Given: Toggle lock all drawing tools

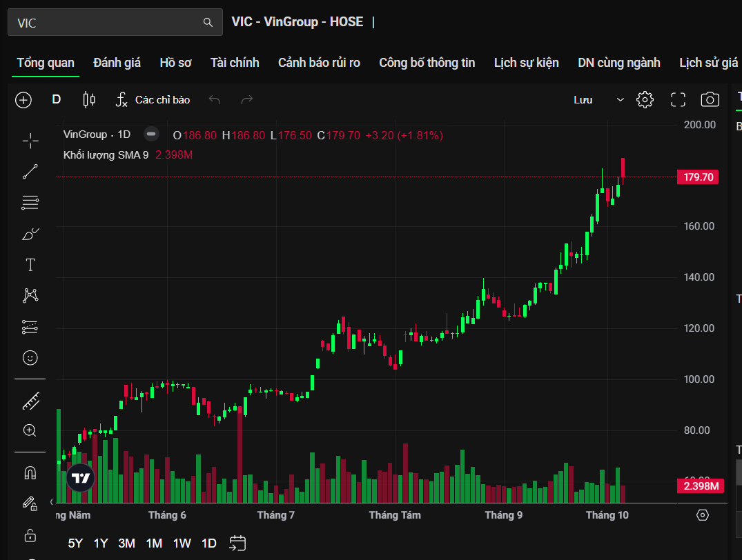Looking at the screenshot, I should coord(30,535).
